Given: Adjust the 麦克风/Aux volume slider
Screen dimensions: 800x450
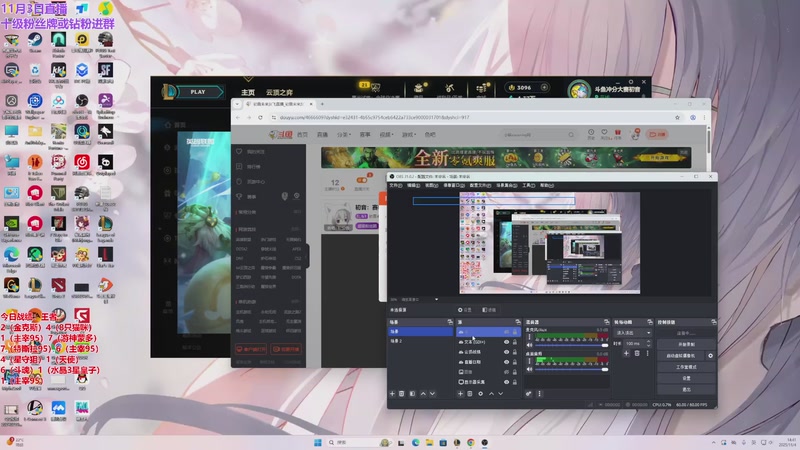Looking at the screenshot, I should [x=571, y=345].
